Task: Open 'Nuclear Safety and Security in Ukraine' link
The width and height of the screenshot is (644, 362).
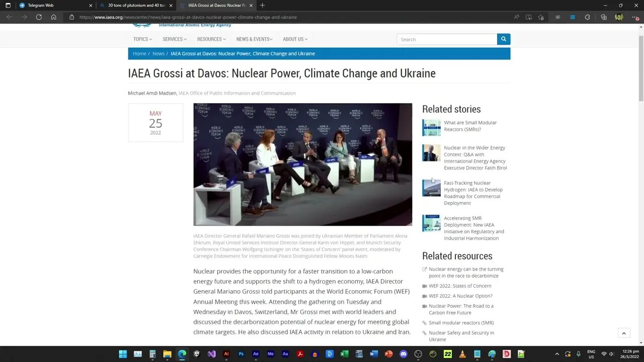Action: (x=461, y=336)
